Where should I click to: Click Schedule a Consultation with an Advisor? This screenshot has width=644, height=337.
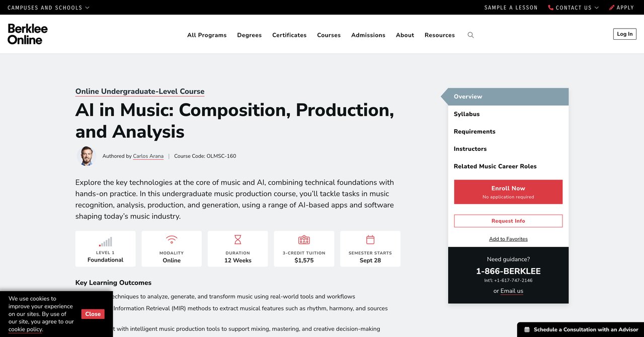pos(581,329)
